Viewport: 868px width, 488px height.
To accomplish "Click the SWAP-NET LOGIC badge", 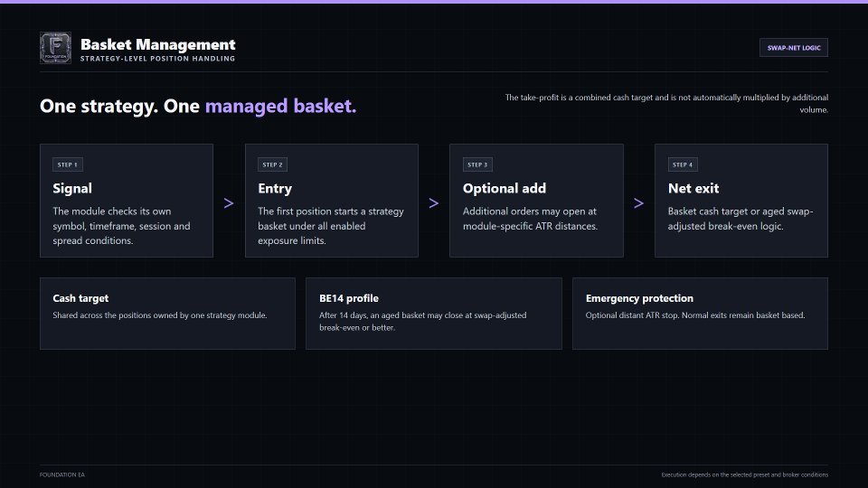I will tap(794, 48).
